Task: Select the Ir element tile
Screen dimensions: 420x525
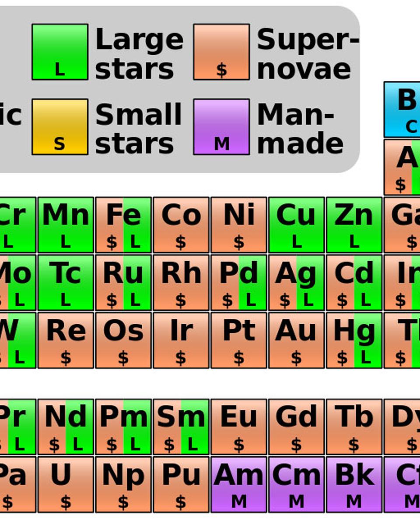Action: tap(181, 340)
